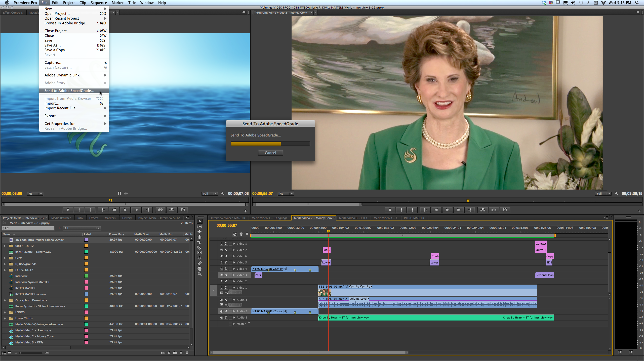Step forward one frame in Program monitor
The image size is (644, 361).
coord(459,210)
